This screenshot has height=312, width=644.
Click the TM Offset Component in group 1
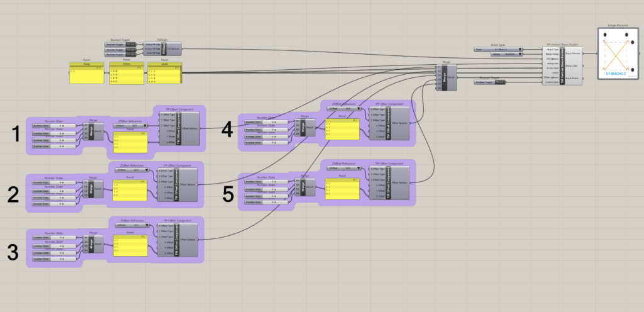(177, 130)
